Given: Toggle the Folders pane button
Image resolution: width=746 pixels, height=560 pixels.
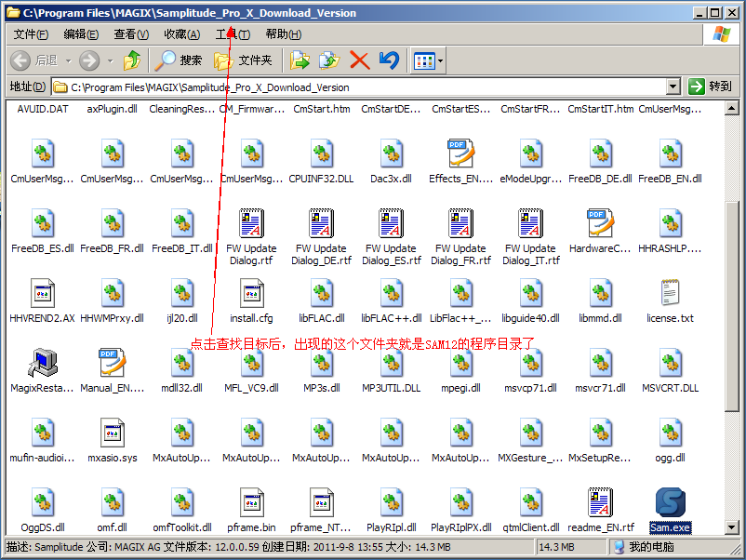Looking at the screenshot, I should point(243,60).
